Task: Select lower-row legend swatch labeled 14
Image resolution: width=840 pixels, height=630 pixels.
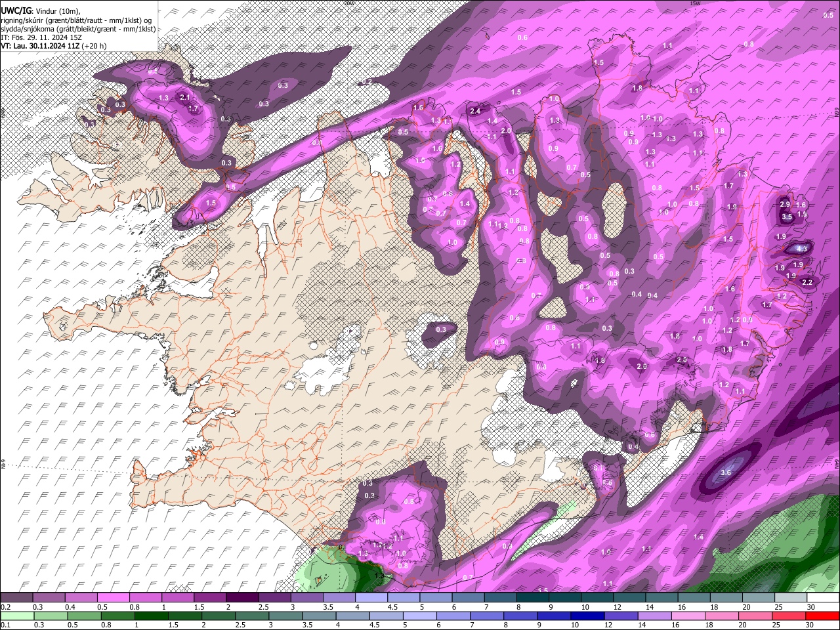Action: click(655, 616)
